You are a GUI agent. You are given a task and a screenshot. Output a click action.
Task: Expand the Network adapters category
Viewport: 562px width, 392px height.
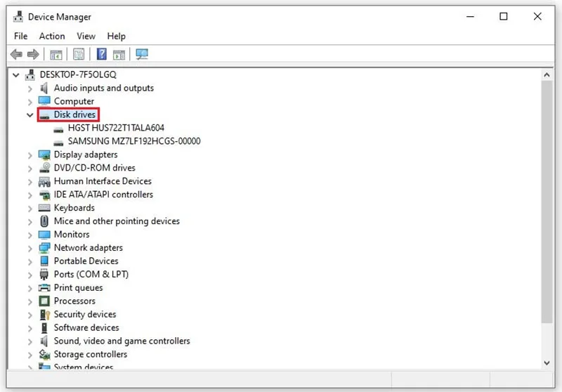30,248
